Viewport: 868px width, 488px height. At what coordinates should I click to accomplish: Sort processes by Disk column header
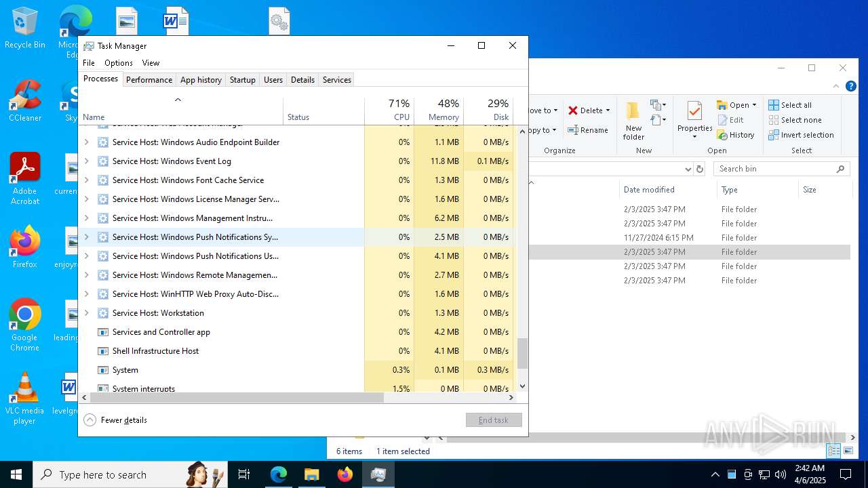488,110
